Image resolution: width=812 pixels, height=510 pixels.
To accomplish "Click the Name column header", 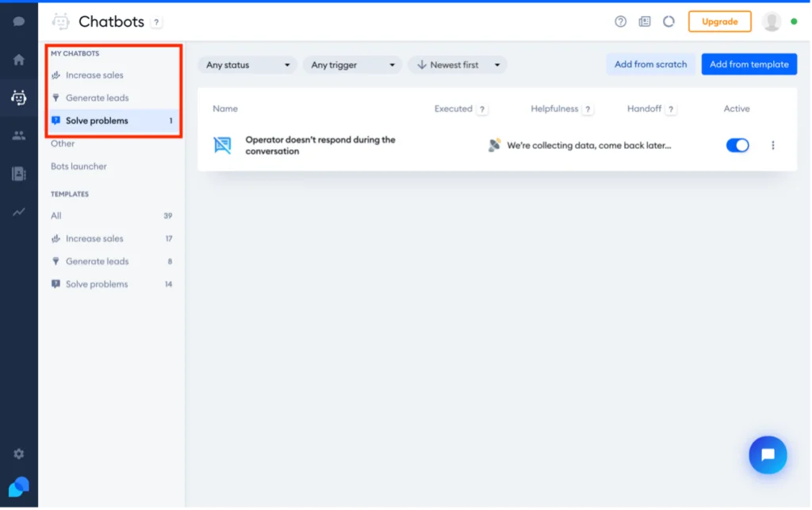I will (x=225, y=109).
